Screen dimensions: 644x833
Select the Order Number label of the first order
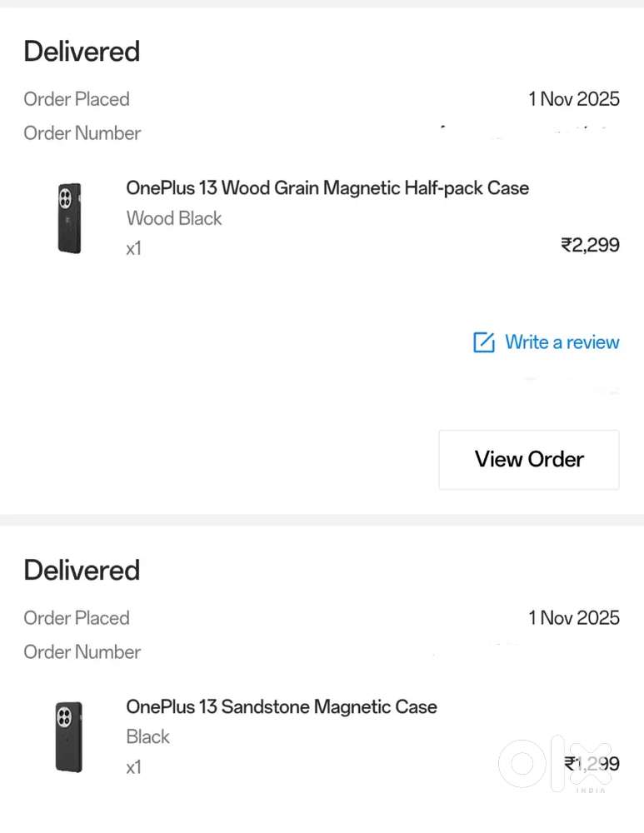click(82, 133)
